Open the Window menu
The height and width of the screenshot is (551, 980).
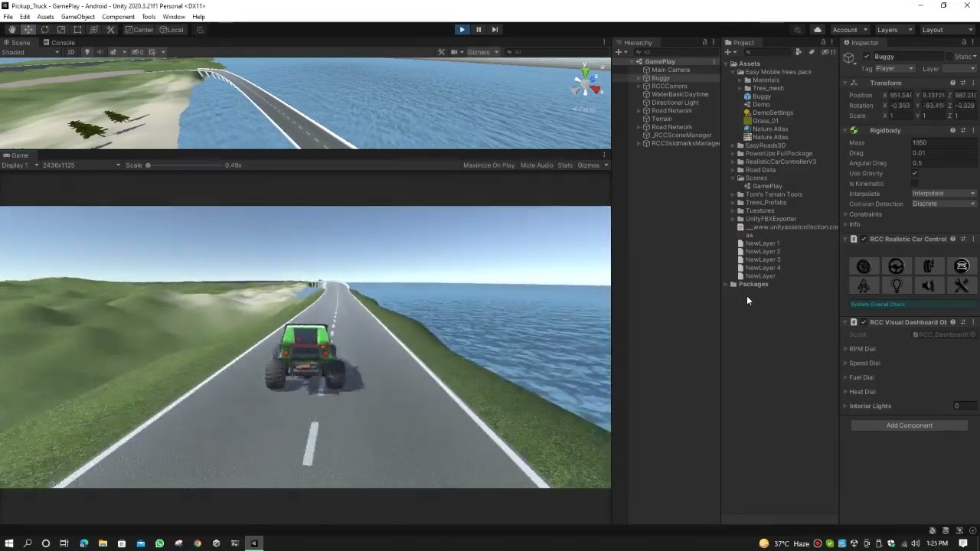click(x=174, y=17)
